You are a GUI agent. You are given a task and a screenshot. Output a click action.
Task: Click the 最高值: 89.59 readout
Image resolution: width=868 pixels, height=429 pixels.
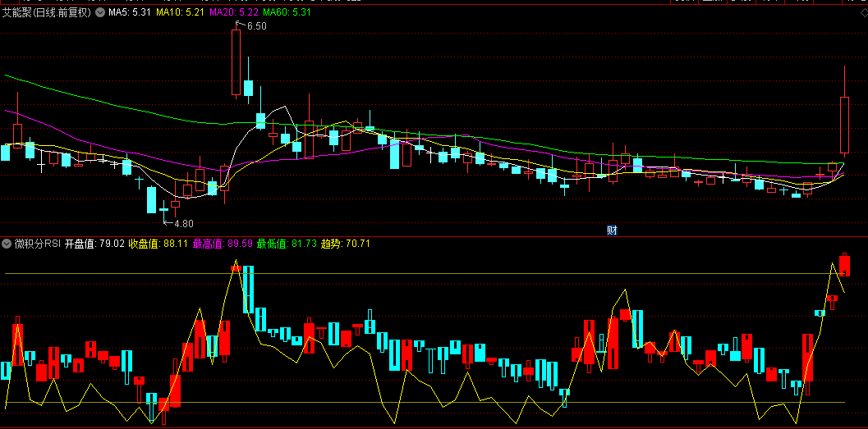point(223,244)
